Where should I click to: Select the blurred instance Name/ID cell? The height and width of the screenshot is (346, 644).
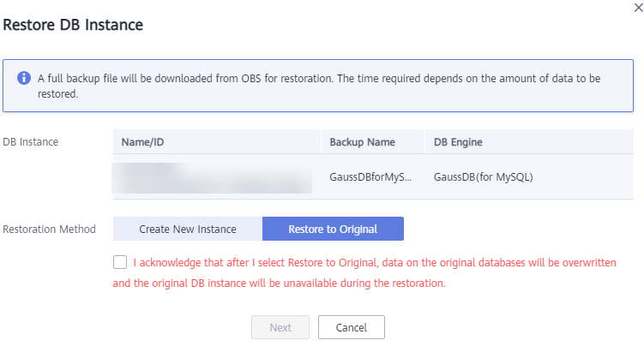coord(212,177)
